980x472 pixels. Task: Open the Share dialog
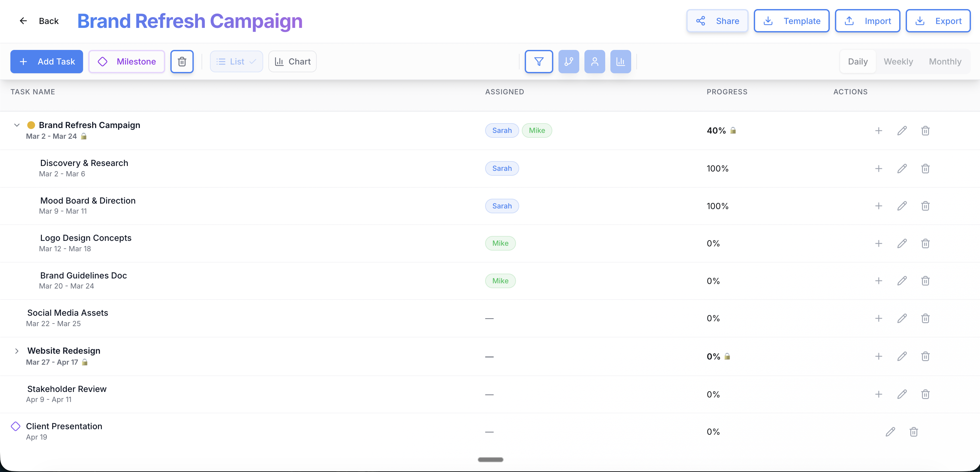click(717, 21)
